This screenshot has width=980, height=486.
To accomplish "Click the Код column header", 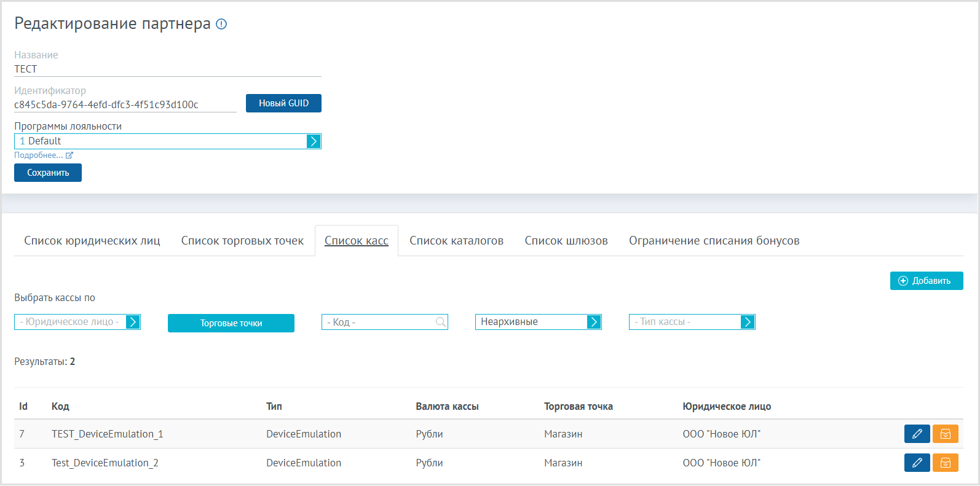I will tap(60, 406).
